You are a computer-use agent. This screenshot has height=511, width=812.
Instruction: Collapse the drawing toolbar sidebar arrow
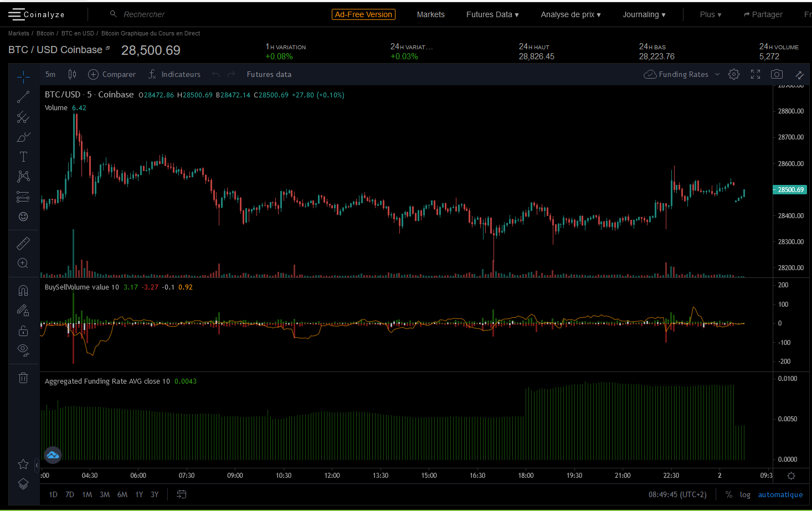click(37, 466)
